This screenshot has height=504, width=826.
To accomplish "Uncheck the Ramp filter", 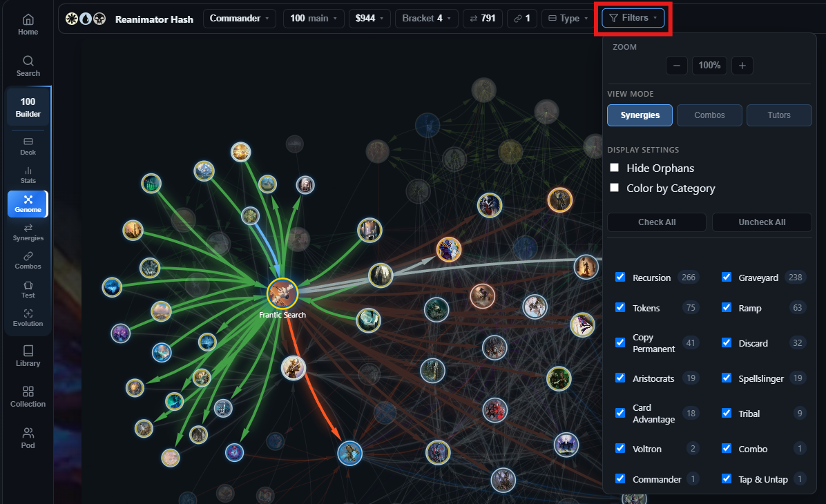I will click(x=727, y=307).
